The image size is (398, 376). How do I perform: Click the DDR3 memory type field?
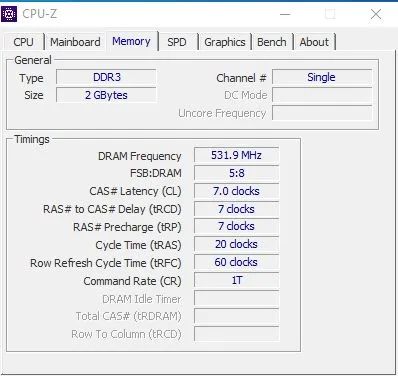[x=106, y=77]
